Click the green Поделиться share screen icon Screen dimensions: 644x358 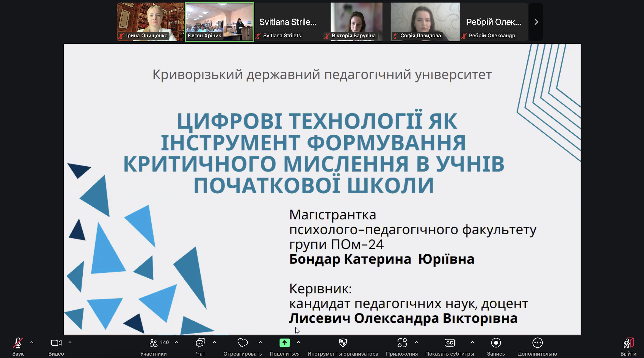[284, 343]
